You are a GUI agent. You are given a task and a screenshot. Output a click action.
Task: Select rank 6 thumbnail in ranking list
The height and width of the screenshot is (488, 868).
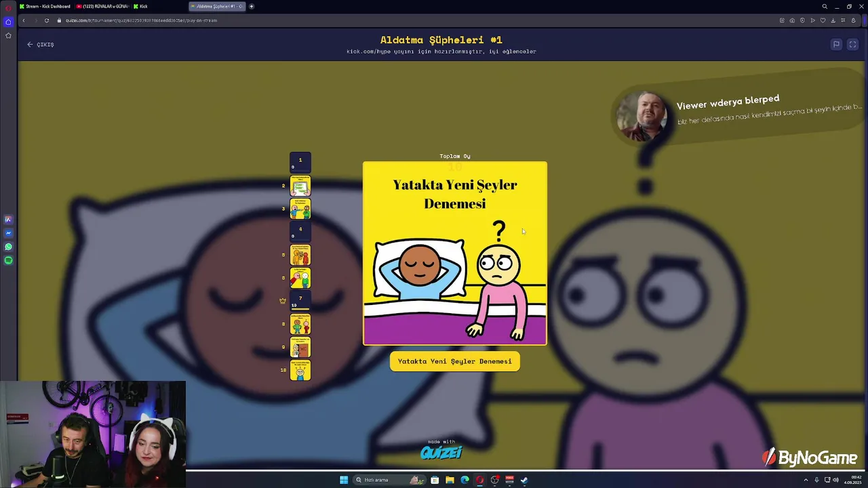click(x=300, y=278)
